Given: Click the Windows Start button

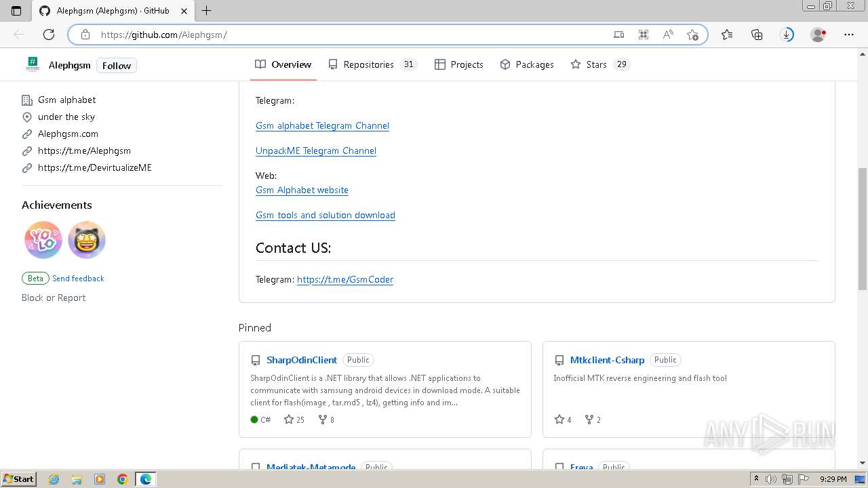Looking at the screenshot, I should (18, 479).
